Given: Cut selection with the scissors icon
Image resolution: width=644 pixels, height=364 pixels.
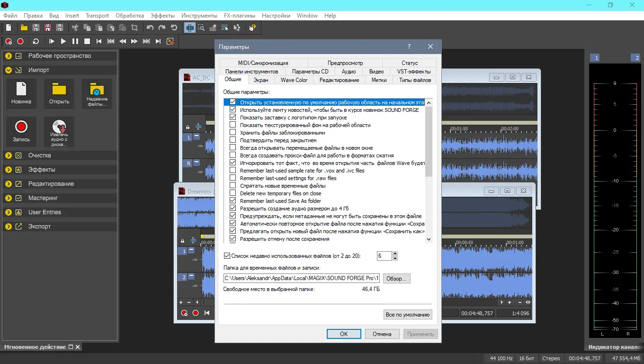Looking at the screenshot, I should tap(75, 28).
